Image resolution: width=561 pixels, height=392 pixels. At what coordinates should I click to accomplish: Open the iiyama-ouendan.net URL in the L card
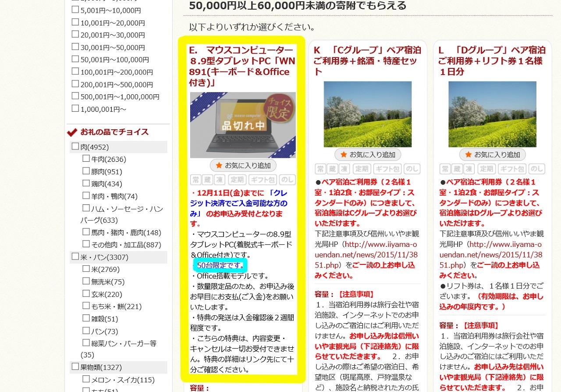click(x=491, y=255)
